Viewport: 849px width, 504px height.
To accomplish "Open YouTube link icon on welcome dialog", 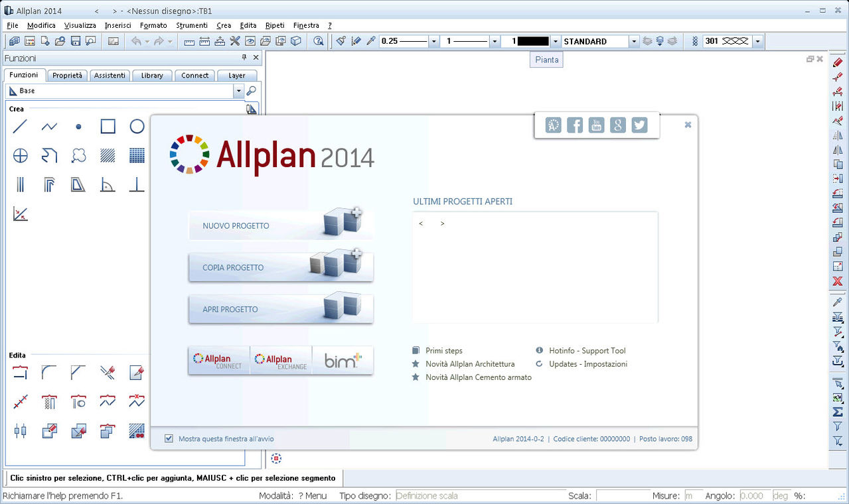I will 596,125.
